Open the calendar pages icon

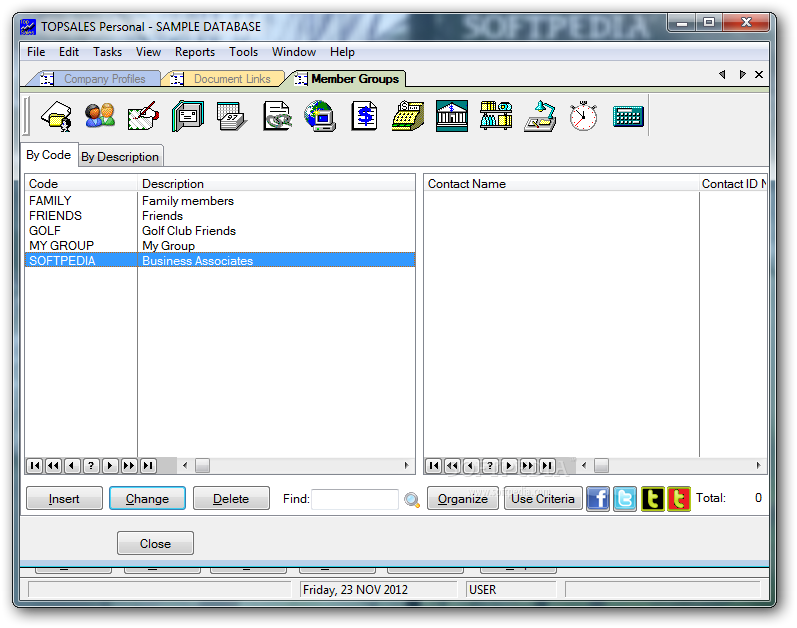(231, 116)
